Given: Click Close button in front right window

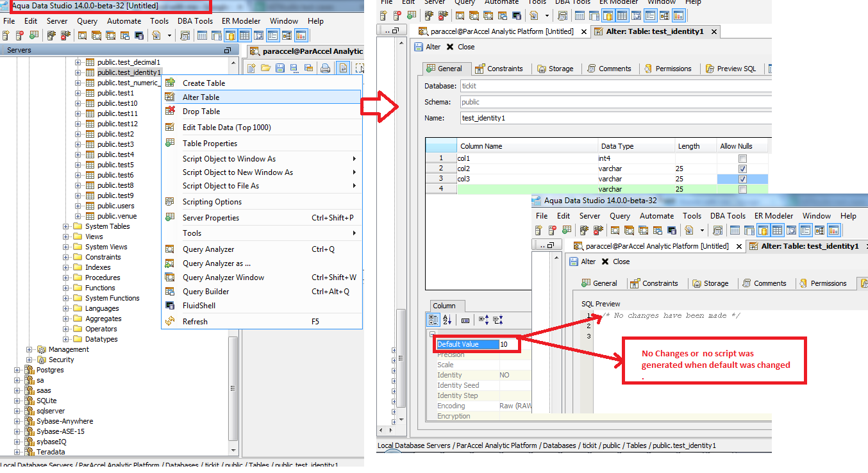Looking at the screenshot, I should [615, 261].
